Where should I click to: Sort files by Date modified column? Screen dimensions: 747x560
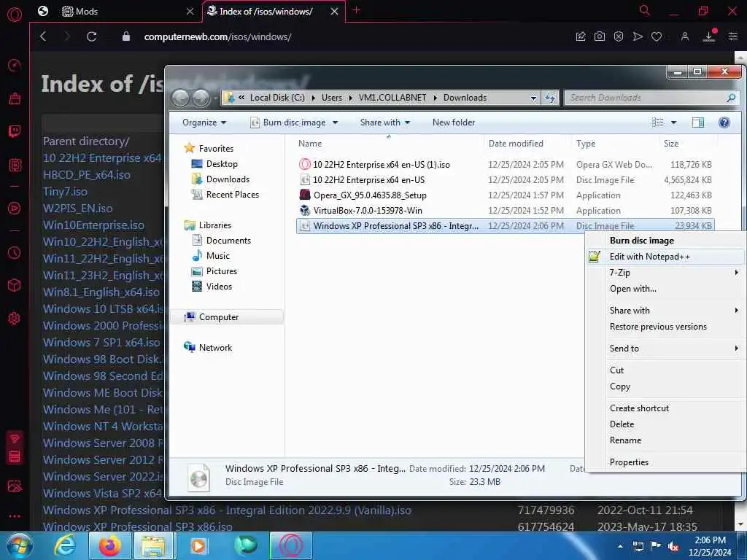click(x=516, y=144)
